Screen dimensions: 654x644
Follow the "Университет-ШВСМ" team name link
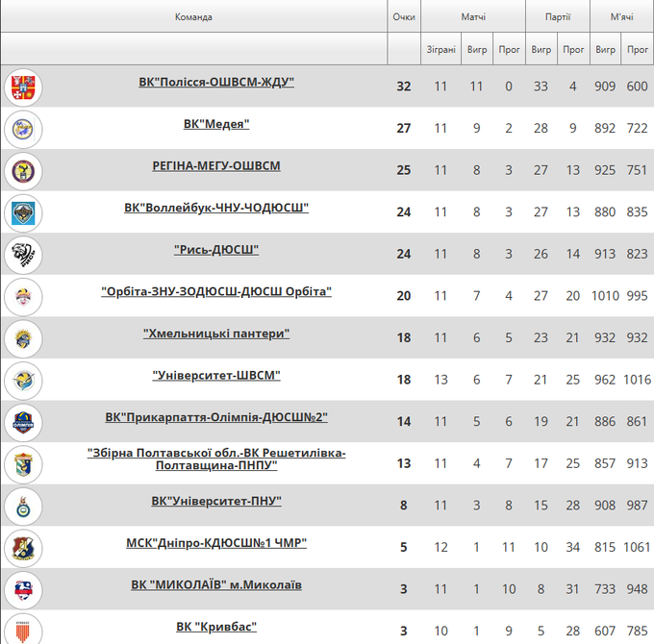point(216,375)
